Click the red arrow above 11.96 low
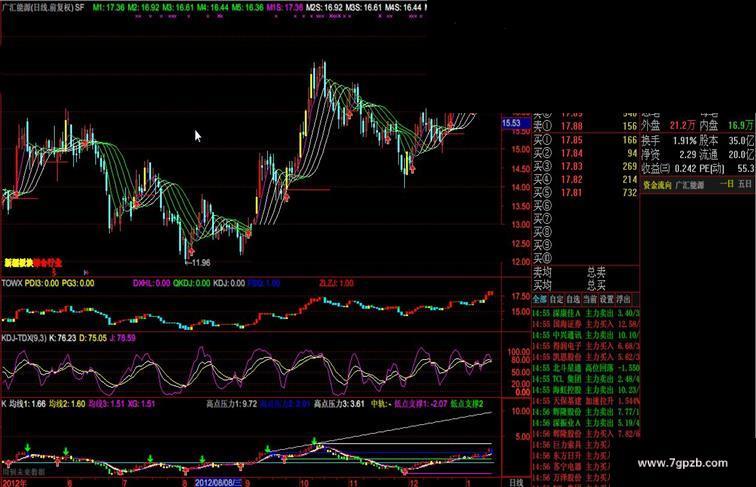This screenshot has width=756, height=487. [x=191, y=252]
